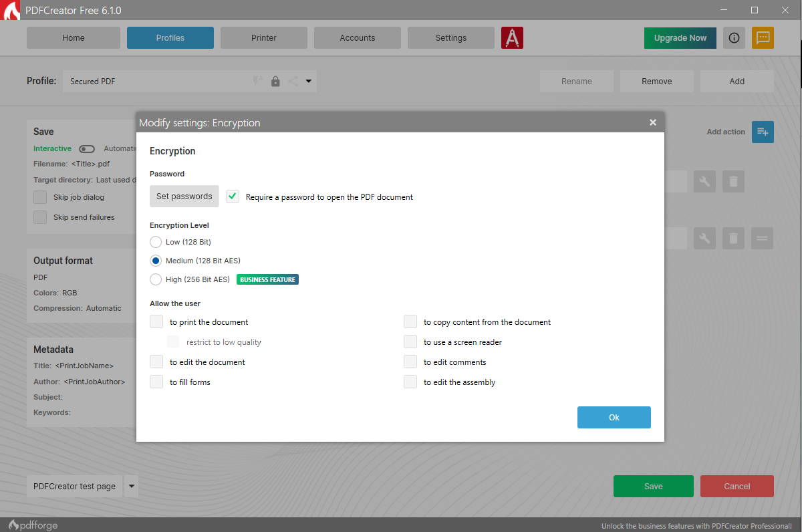Close the Encryption dialog with the X
The width and height of the screenshot is (802, 532).
[x=653, y=122]
